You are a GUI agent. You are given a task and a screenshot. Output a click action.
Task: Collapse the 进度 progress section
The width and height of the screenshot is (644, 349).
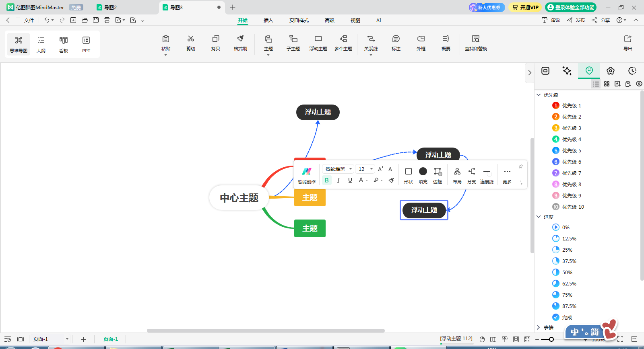[539, 217]
